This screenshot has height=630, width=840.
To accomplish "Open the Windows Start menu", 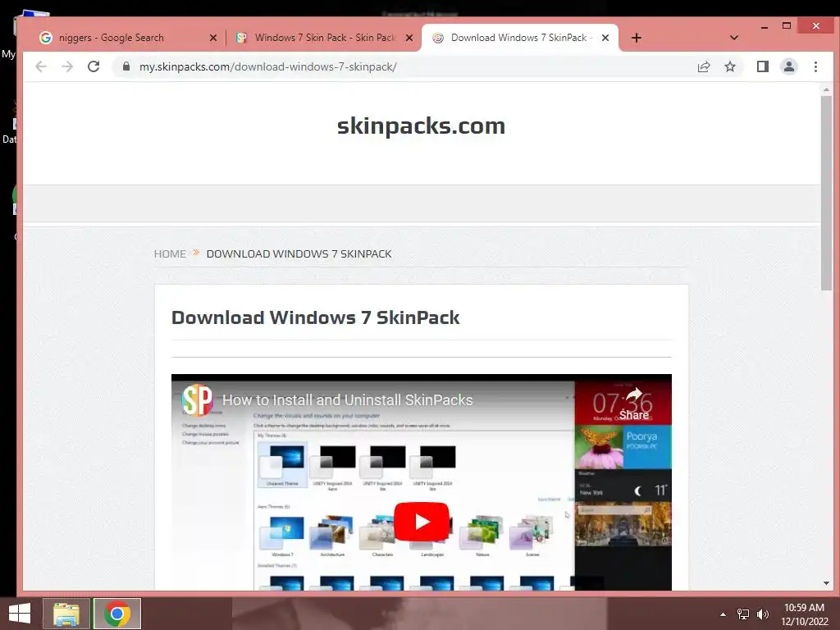I will (x=20, y=614).
